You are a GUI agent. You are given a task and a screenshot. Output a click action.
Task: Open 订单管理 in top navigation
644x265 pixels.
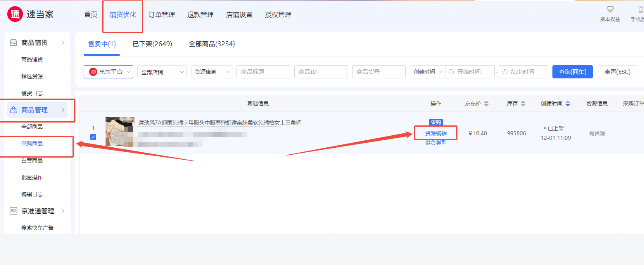(162, 15)
